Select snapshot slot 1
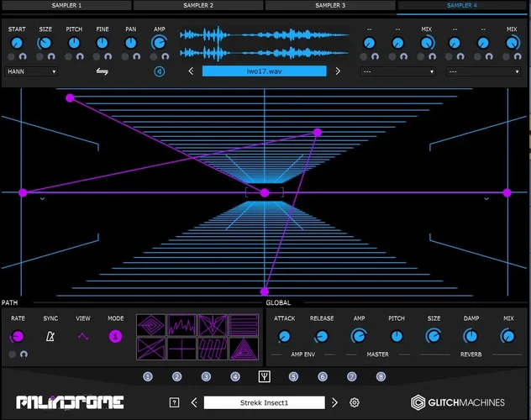The image size is (531, 420). [148, 376]
